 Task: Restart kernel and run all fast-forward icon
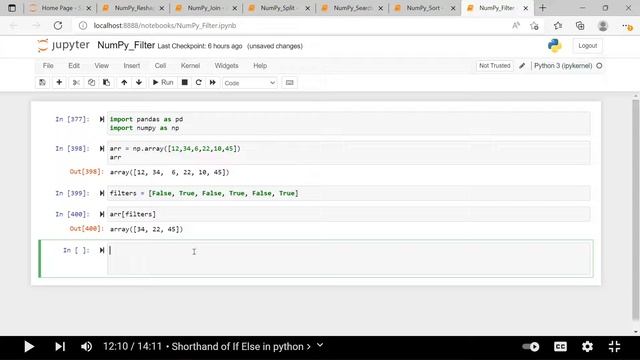213,82
